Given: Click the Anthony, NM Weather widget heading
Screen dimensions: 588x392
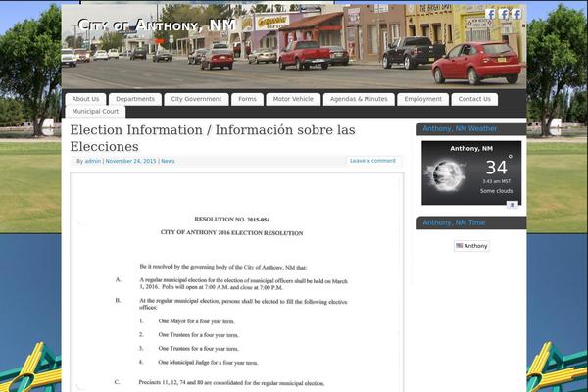Looking at the screenshot, I should point(460,128).
